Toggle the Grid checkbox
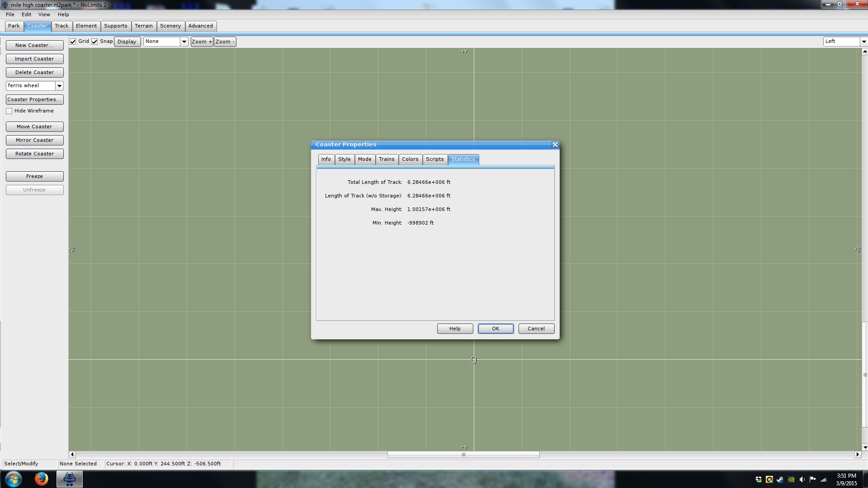The height and width of the screenshot is (488, 868). (73, 42)
